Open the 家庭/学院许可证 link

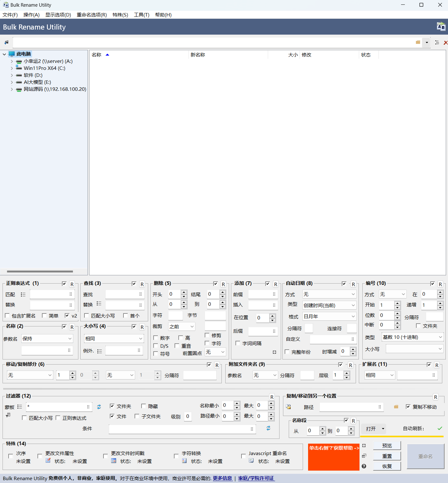(256, 478)
